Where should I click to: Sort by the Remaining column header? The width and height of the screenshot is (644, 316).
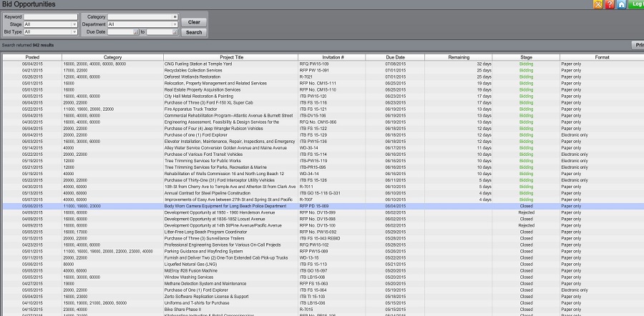click(x=459, y=57)
